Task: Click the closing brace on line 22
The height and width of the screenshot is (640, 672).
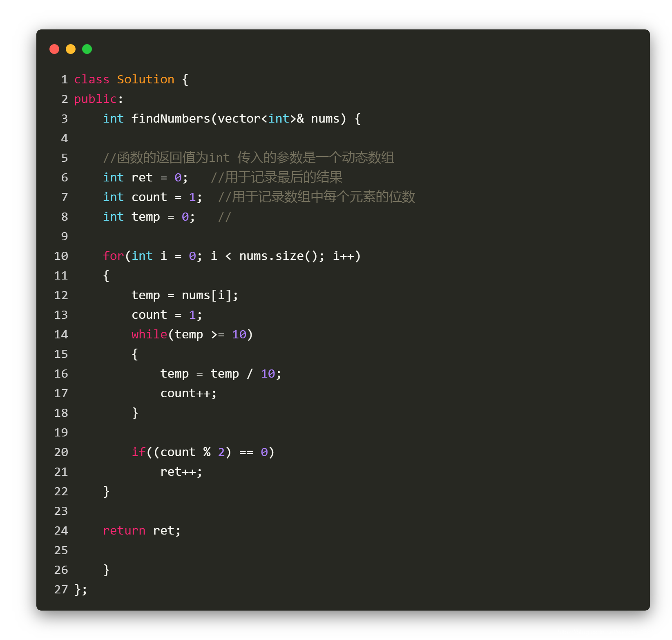Action: [x=106, y=491]
